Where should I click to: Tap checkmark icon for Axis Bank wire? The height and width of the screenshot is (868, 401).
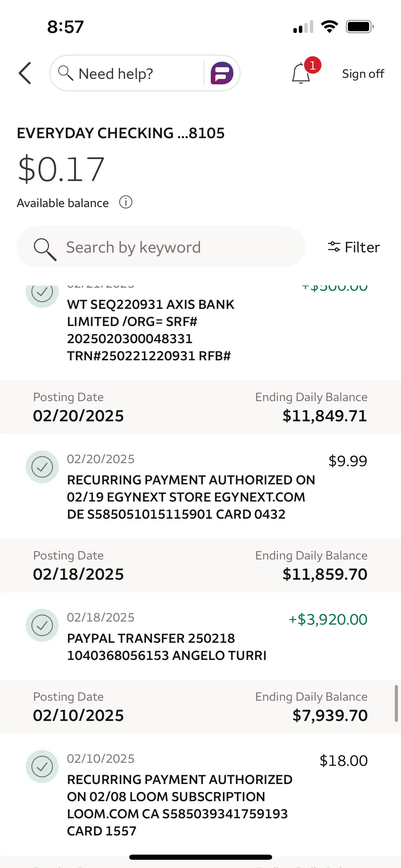[42, 293]
